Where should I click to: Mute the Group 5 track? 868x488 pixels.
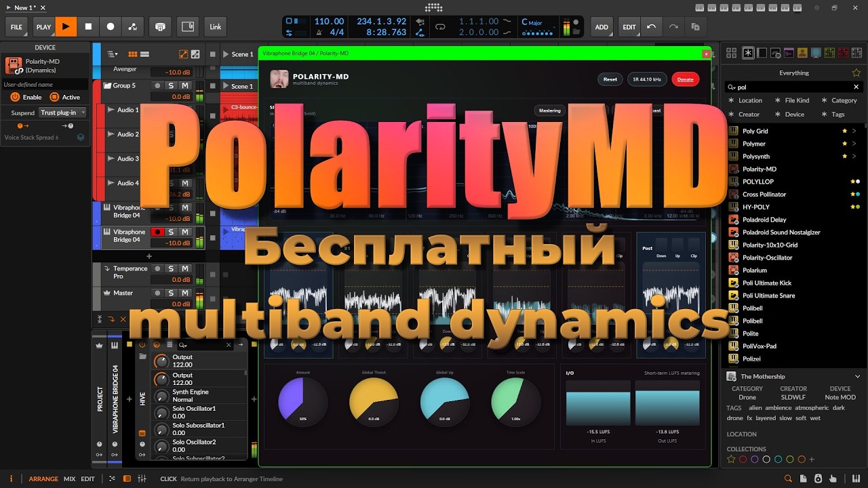click(184, 85)
